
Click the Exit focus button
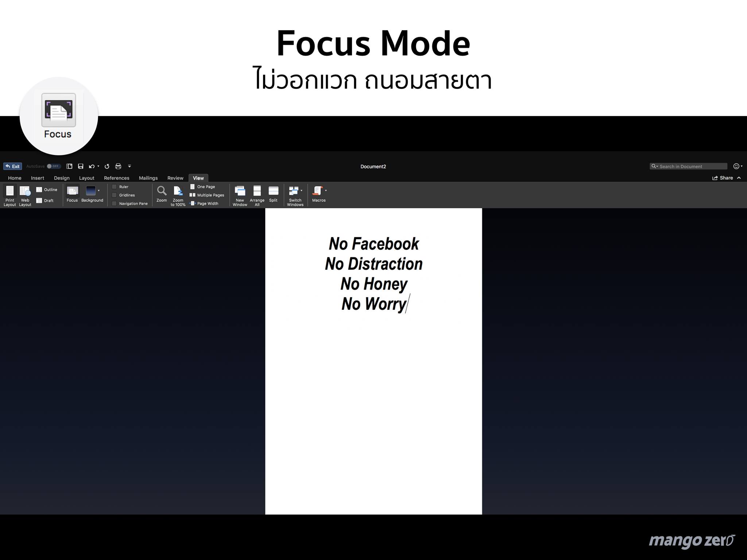[13, 166]
